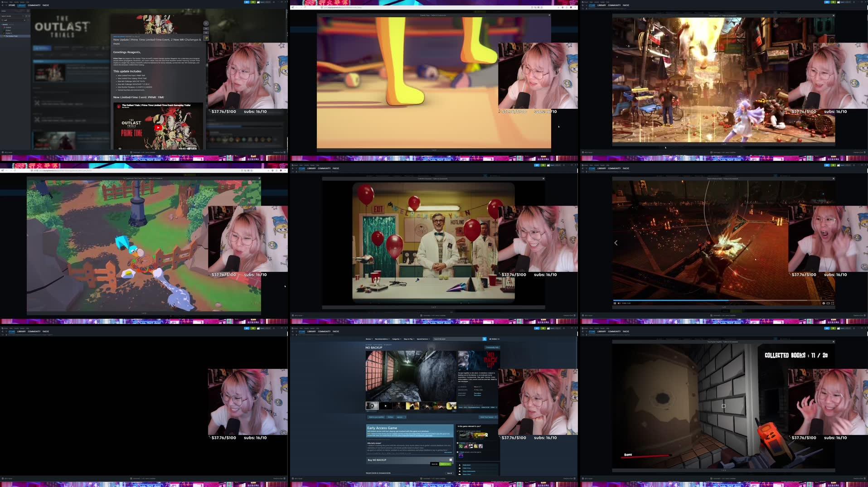Play the Outlast Trials Prime Time YouTube video

click(x=158, y=128)
